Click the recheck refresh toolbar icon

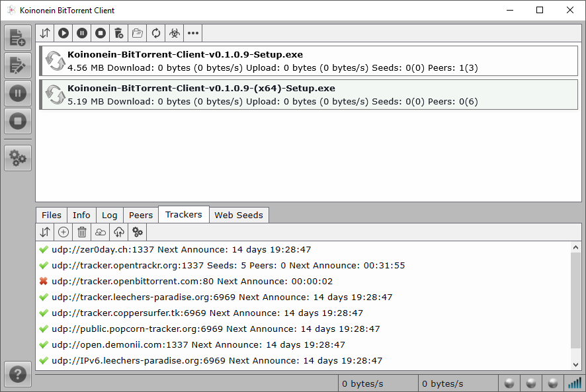click(156, 33)
